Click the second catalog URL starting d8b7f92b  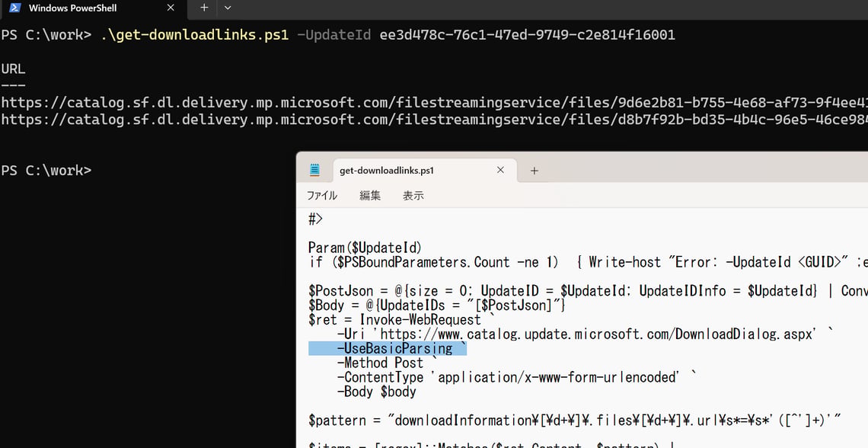(x=434, y=119)
